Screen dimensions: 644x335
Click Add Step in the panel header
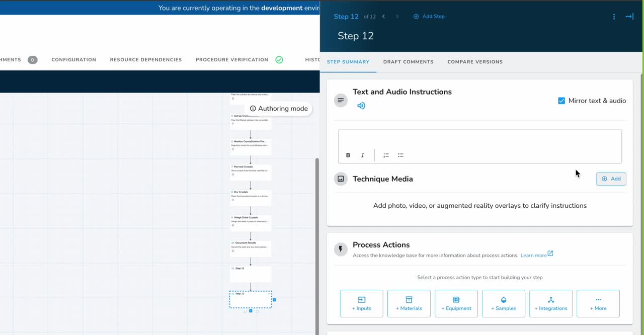coord(429,17)
